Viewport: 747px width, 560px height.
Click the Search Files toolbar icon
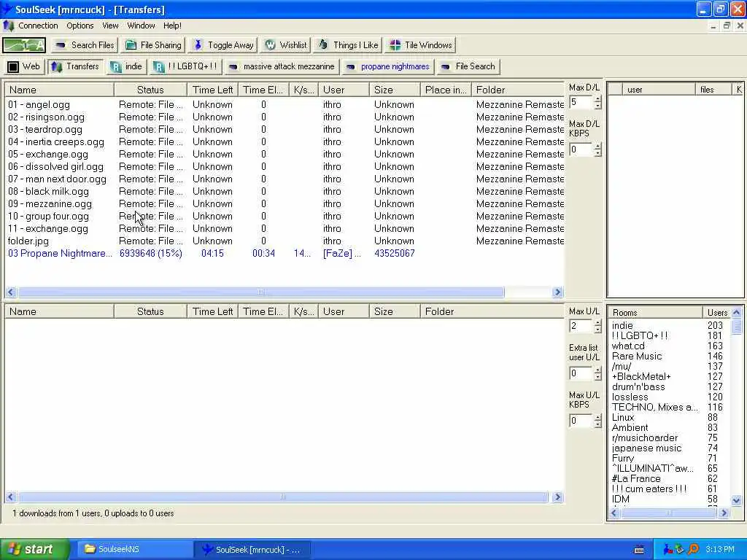tap(61, 45)
